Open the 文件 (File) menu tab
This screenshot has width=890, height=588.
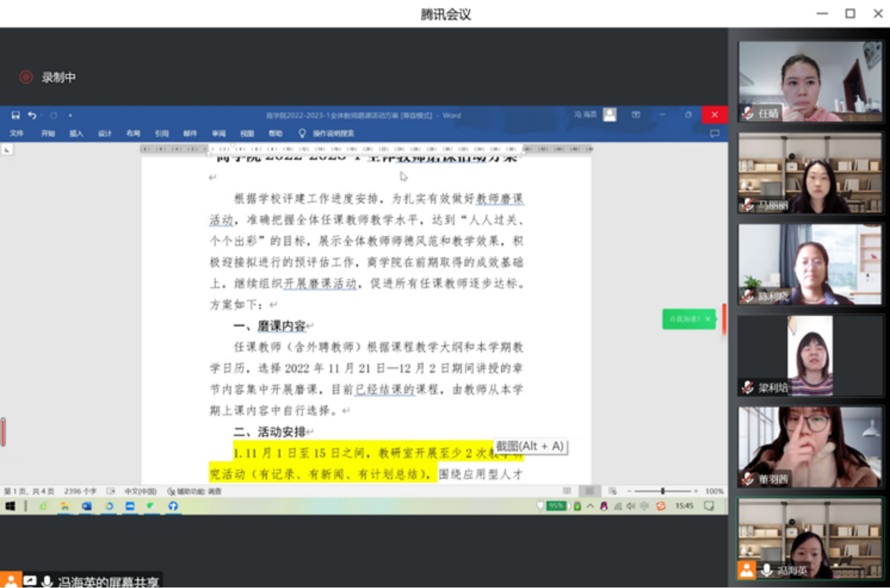(16, 133)
